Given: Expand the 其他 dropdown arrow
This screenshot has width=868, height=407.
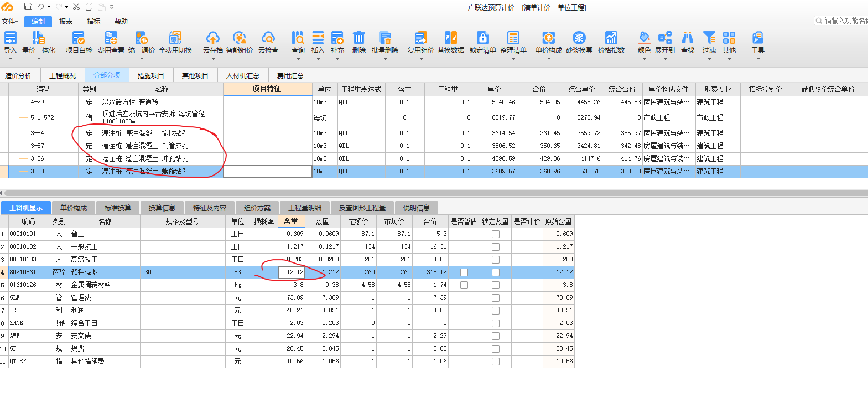Looking at the screenshot, I should pos(729,59).
